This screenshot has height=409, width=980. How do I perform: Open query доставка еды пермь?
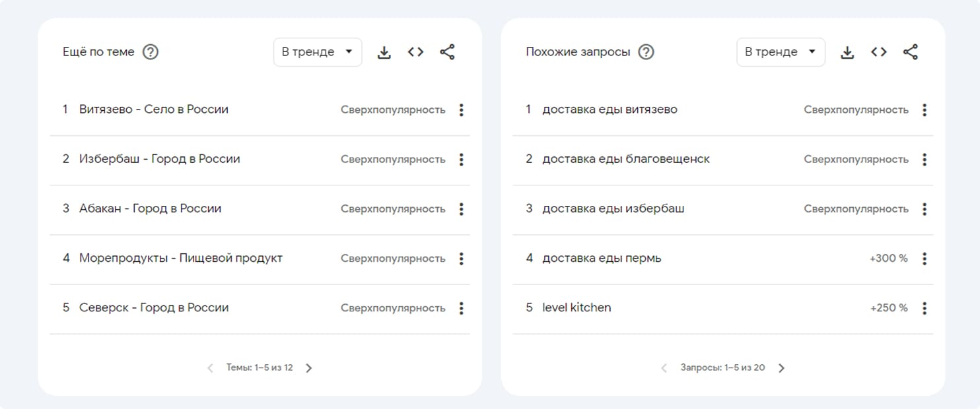tap(602, 258)
